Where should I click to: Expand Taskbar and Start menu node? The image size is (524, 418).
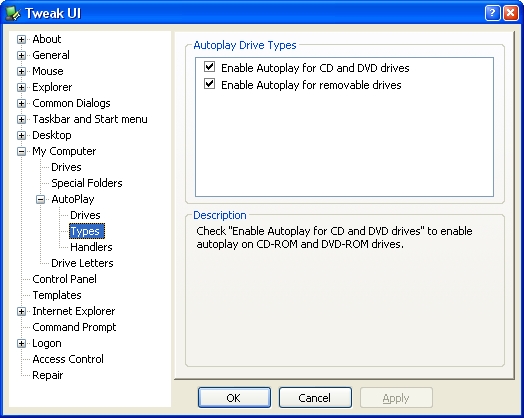(21, 120)
